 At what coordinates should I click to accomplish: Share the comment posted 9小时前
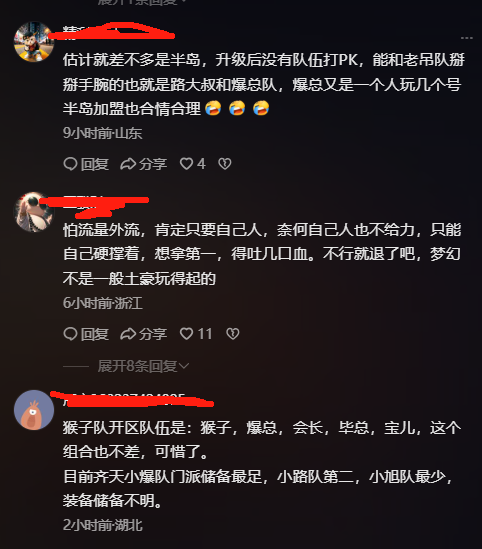point(143,164)
